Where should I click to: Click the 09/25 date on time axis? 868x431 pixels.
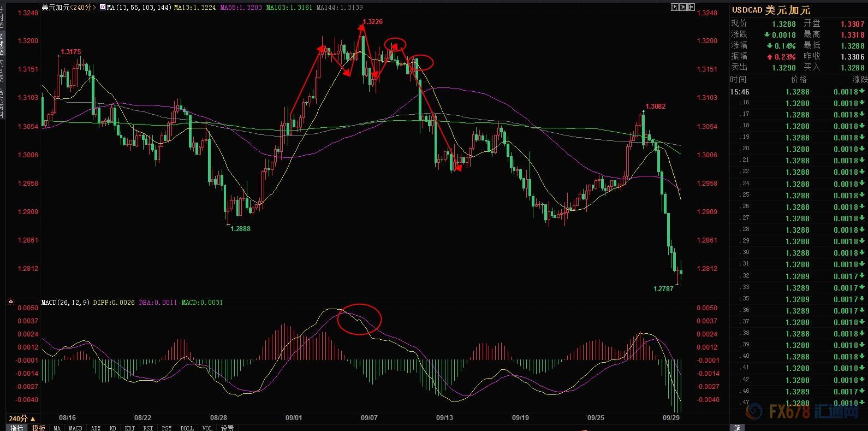596,418
